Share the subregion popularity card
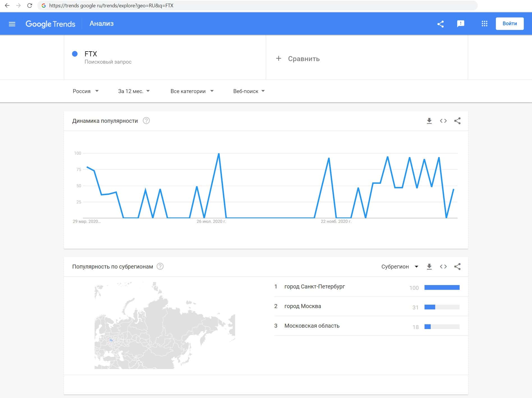This screenshot has width=532, height=398. click(457, 267)
